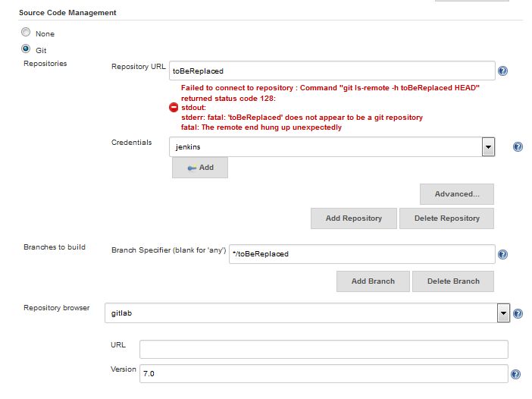Click the empty gitlab URL input field
Viewport: 532px width, 399px height.
click(324, 349)
